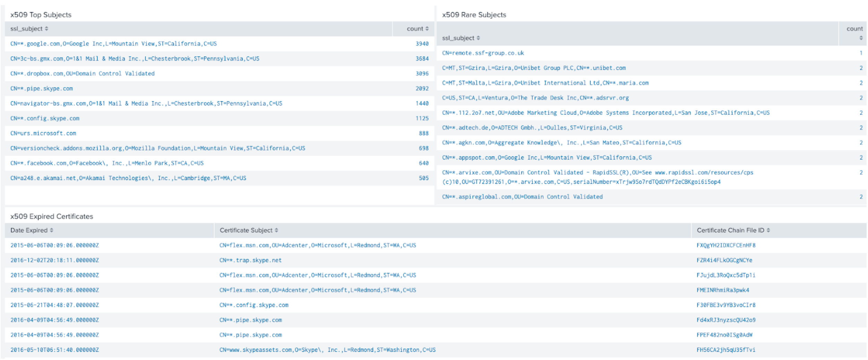
Task: Click the *.adsrvr.org Trade Desk subject
Action: [535, 98]
